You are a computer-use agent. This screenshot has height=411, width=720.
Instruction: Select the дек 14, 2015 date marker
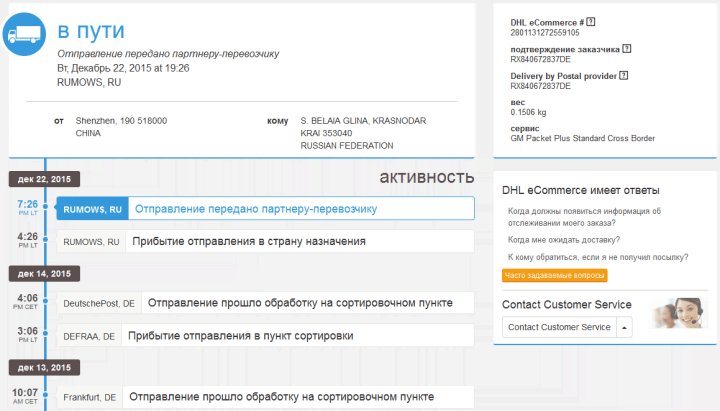[x=44, y=274]
